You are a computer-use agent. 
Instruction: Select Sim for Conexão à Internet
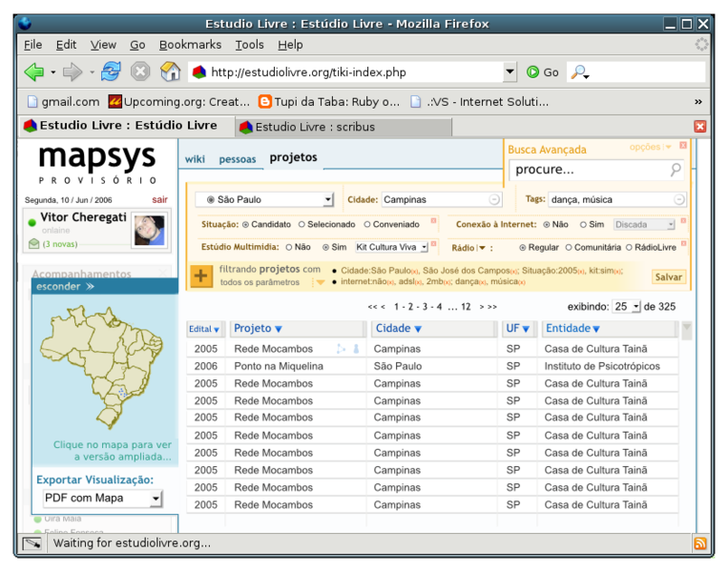click(x=583, y=225)
